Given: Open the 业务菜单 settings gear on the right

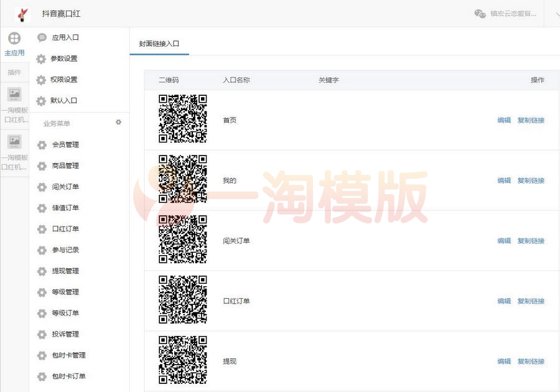Looking at the screenshot, I should point(118,123).
